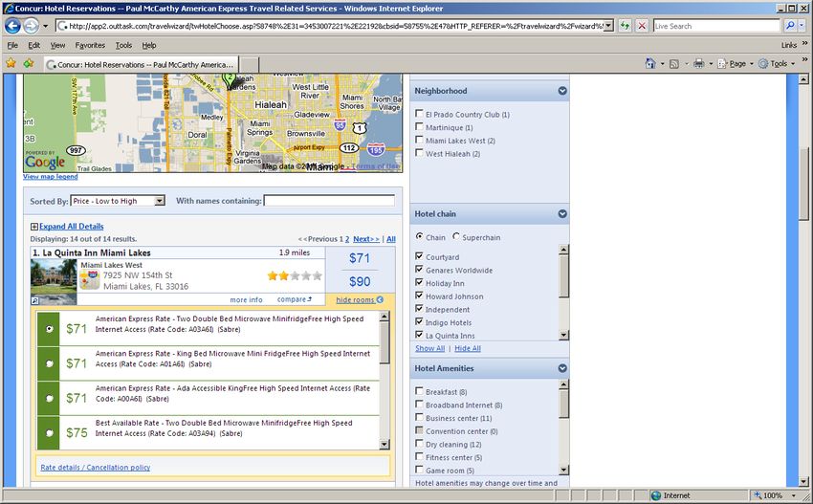Click the room rates list scrollbar down arrow
Screen dimensions: 813x504
coord(385,444)
